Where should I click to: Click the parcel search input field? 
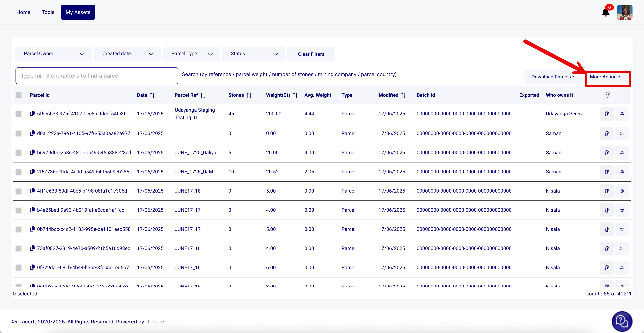point(97,75)
